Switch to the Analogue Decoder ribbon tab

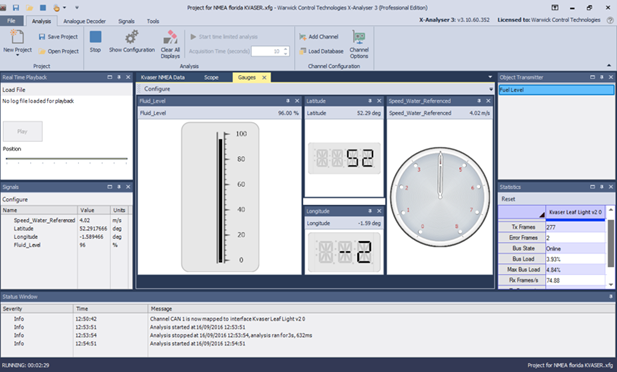(84, 21)
